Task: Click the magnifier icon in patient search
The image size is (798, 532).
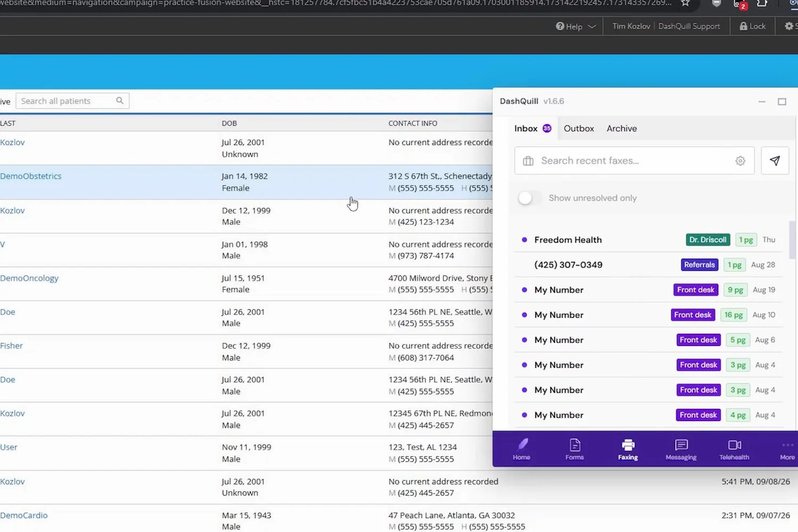Action: [x=120, y=101]
